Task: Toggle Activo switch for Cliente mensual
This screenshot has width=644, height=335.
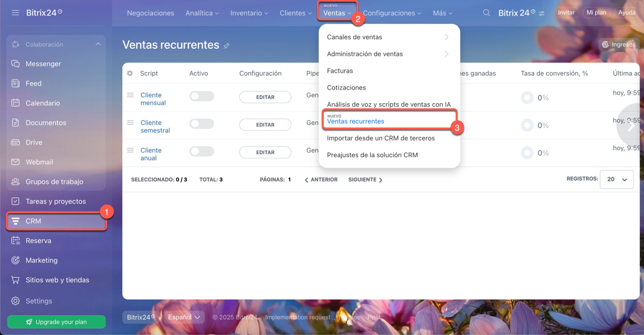Action: coord(202,96)
